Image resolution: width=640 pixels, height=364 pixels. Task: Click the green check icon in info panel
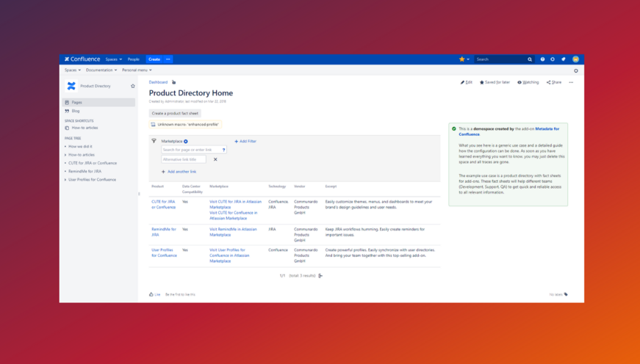click(454, 129)
